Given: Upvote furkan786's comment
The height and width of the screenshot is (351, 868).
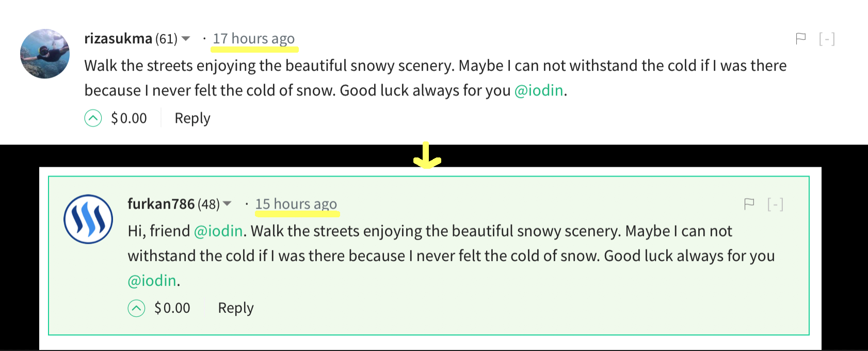Looking at the screenshot, I should point(136,308).
